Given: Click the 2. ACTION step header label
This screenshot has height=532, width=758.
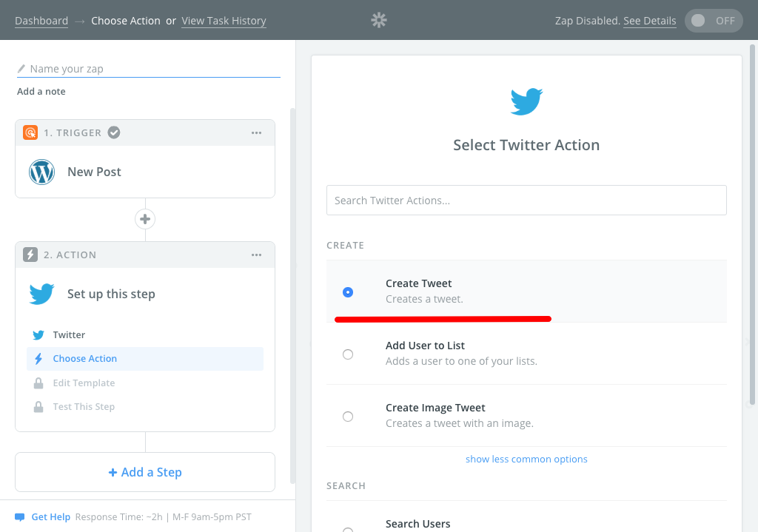Looking at the screenshot, I should pos(70,255).
